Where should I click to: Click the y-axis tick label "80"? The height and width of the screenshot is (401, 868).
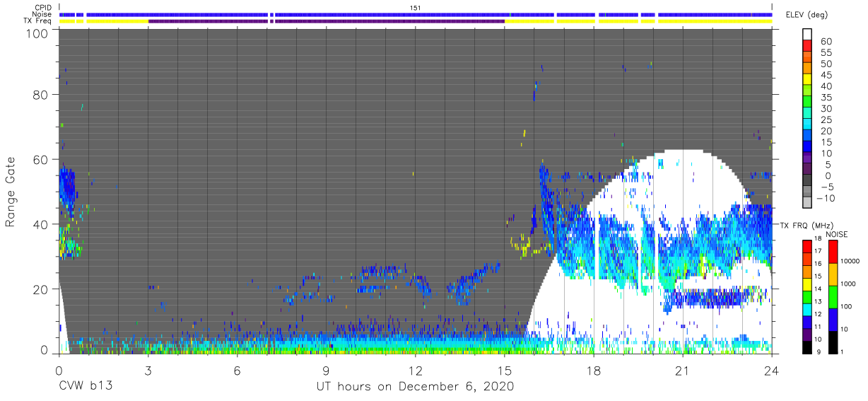42,94
